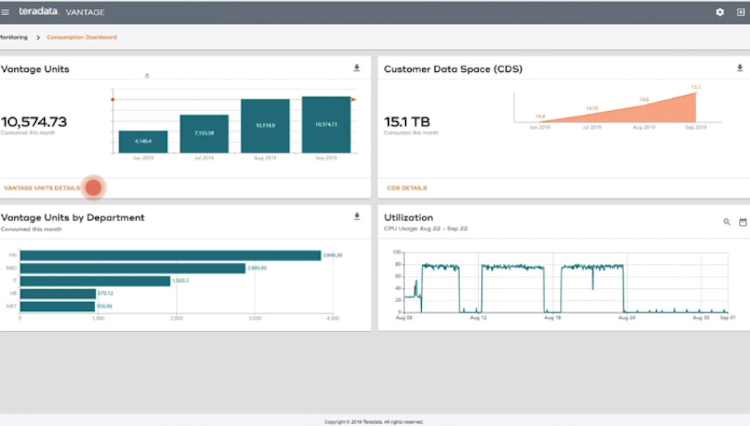Open VANTAGE UNITS DETAILS link
The width and height of the screenshot is (750, 426).
click(42, 188)
